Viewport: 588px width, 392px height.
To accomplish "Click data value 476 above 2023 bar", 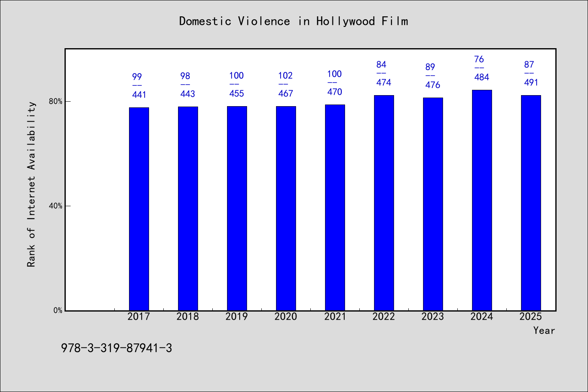I will point(433,85).
